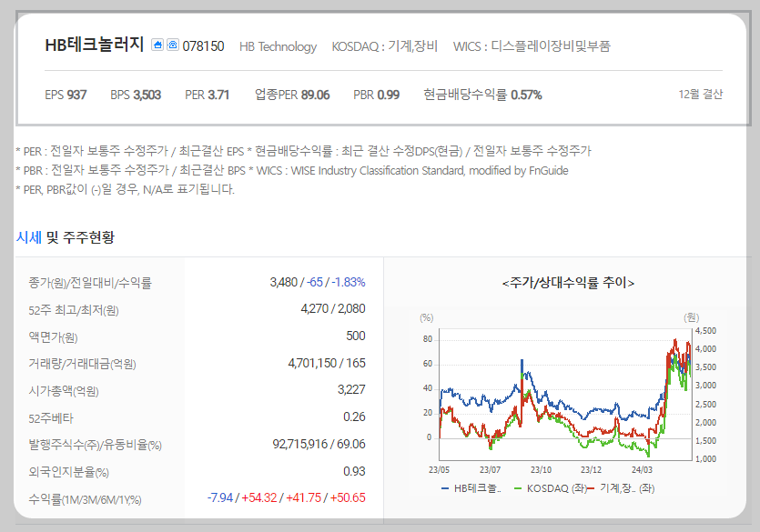The height and width of the screenshot is (532, 760).
Task: Click the 발행주식수(주)/유동비율(%) row label
Action: [x=95, y=445]
